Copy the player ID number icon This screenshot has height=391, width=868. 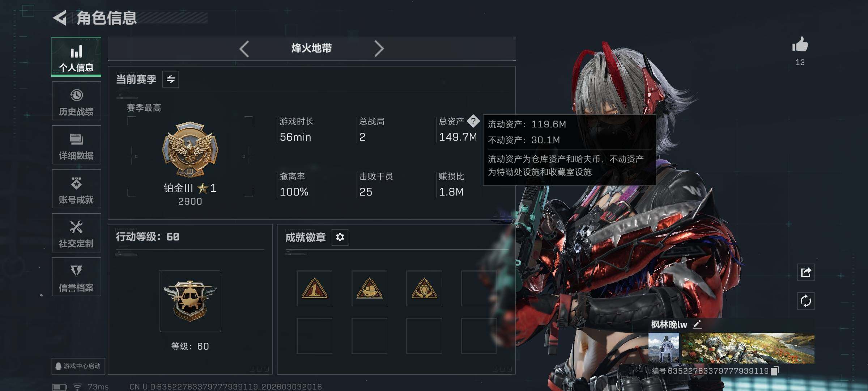pos(774,371)
